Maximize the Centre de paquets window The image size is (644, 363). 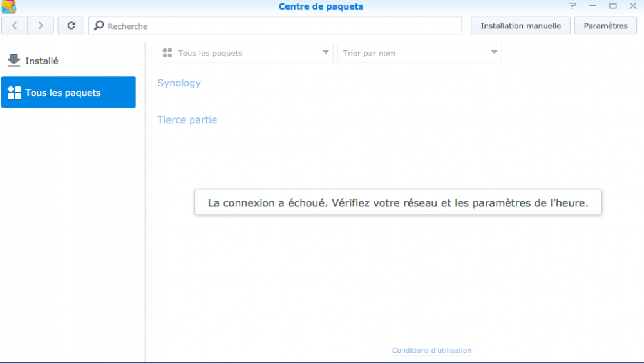(x=613, y=6)
